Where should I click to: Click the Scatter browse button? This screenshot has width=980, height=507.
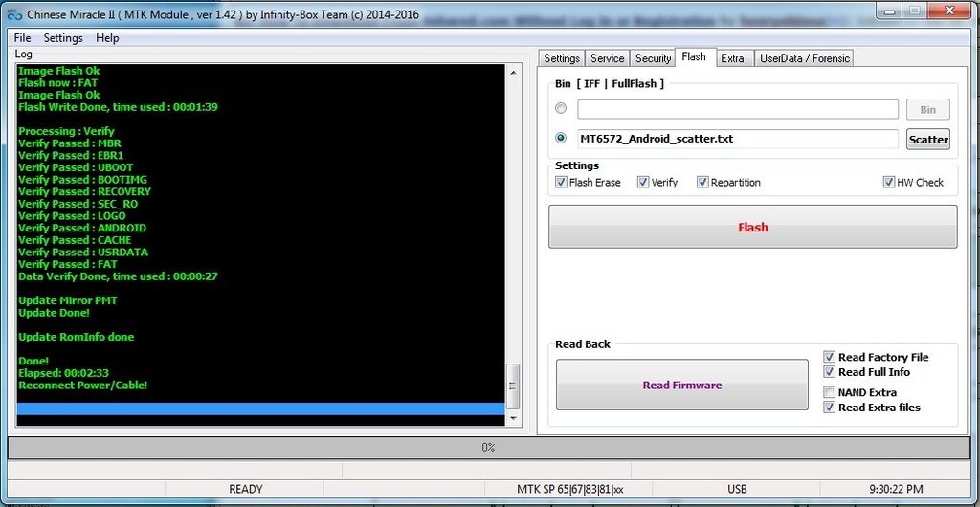point(927,139)
